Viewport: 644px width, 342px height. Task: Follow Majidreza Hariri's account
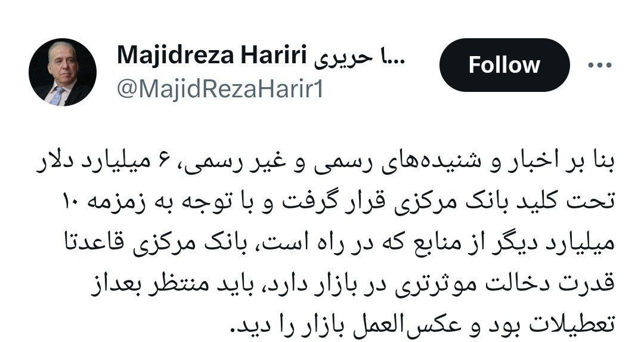[x=504, y=65]
